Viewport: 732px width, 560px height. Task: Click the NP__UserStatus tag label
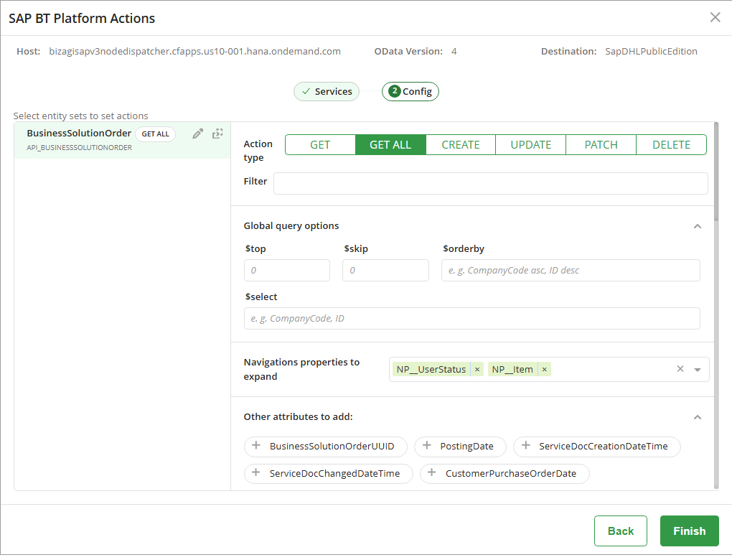431,370
